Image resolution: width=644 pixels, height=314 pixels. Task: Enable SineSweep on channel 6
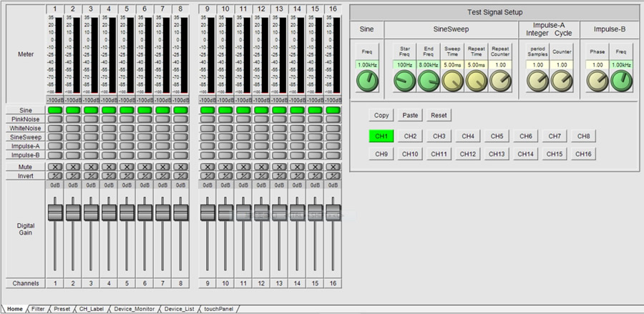145,137
